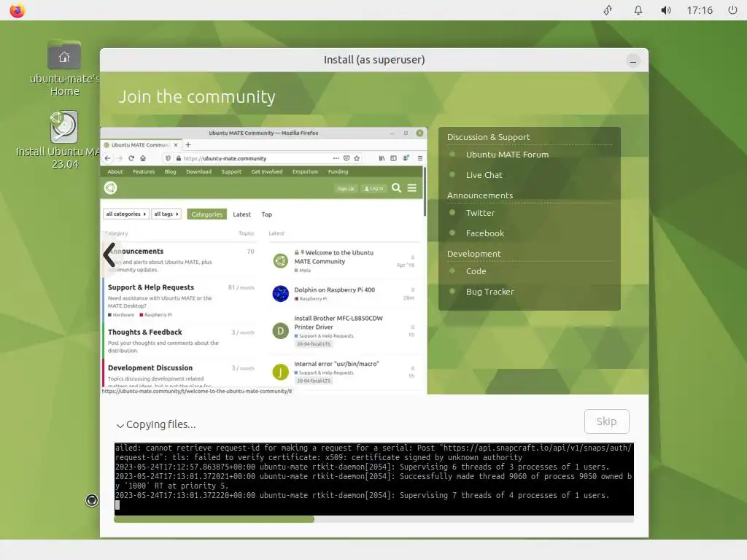Select the Categories tab on the forum
This screenshot has height=560, width=747.
click(x=206, y=214)
